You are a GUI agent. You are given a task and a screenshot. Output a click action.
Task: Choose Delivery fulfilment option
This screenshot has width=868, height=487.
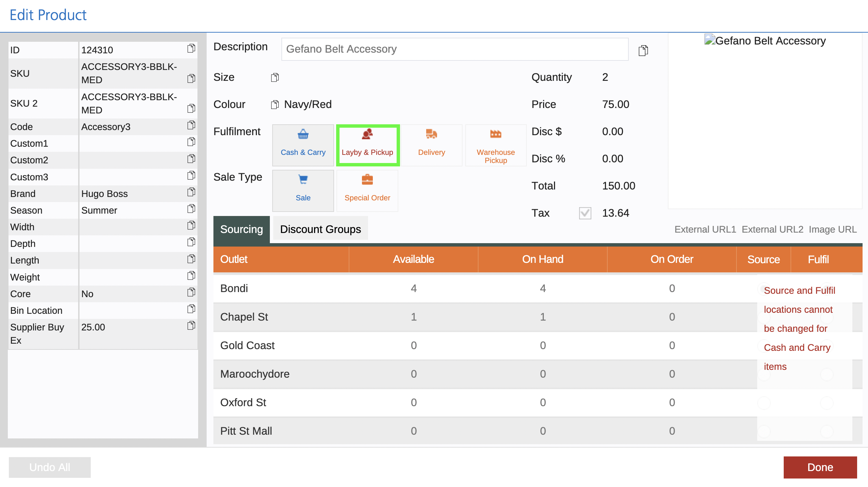coord(431,145)
